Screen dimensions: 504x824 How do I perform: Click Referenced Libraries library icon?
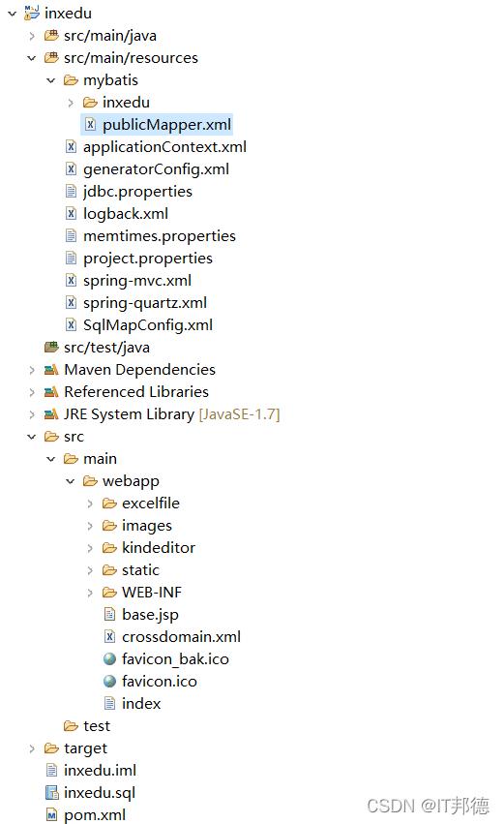click(x=51, y=392)
